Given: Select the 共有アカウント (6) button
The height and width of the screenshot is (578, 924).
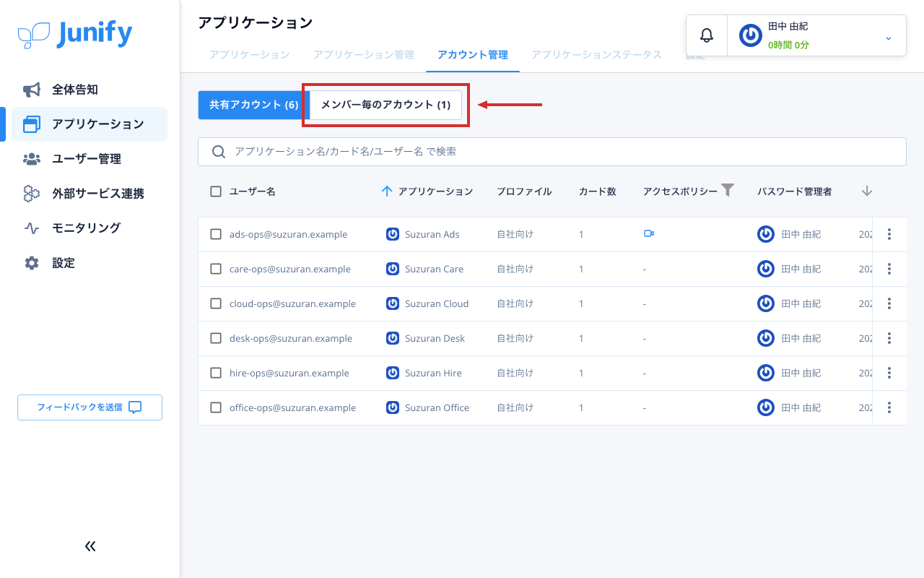Looking at the screenshot, I should click(254, 105).
